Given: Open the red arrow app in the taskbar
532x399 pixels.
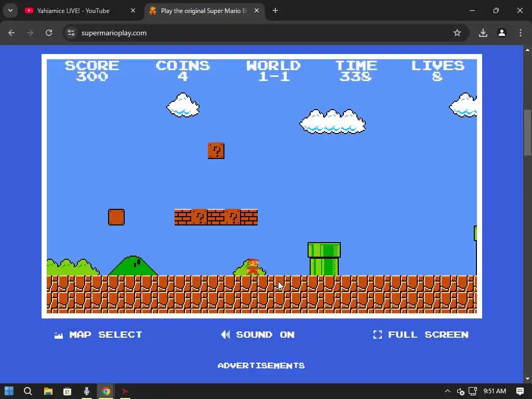Looking at the screenshot, I should 125,391.
